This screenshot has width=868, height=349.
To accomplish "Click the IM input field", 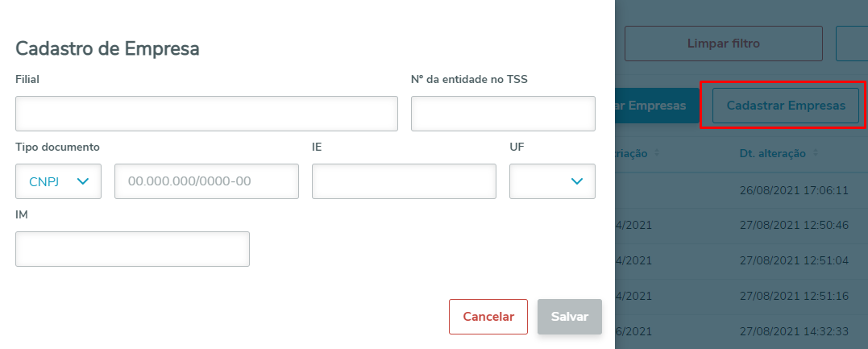I will (x=132, y=249).
